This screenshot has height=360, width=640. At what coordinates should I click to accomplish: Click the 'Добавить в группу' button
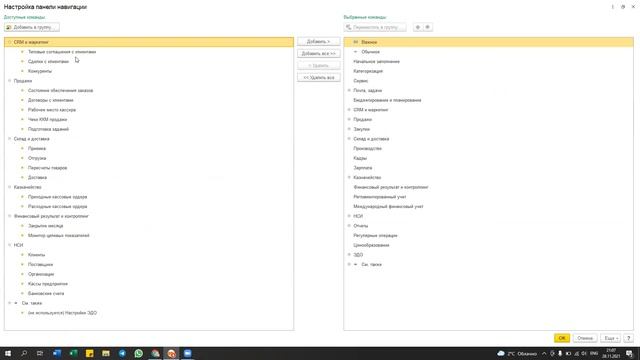pos(31,27)
